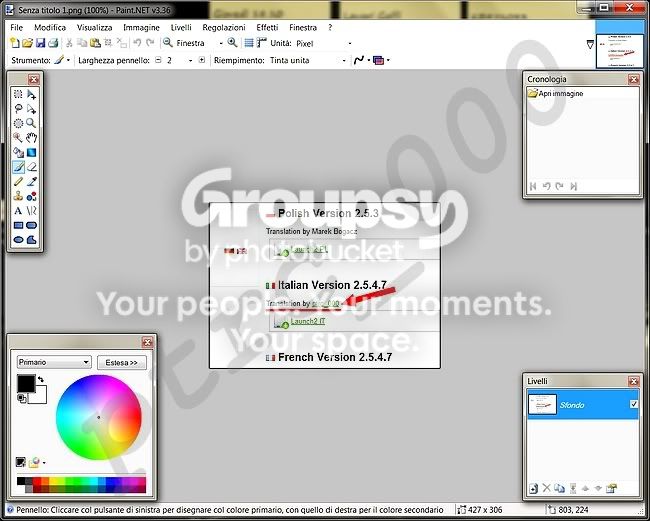Decrease brush width with minus button
This screenshot has height=521, width=650.
point(158,60)
